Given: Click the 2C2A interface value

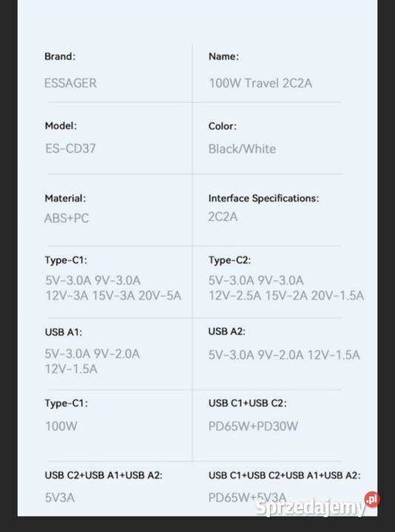Looking at the screenshot, I should [223, 216].
